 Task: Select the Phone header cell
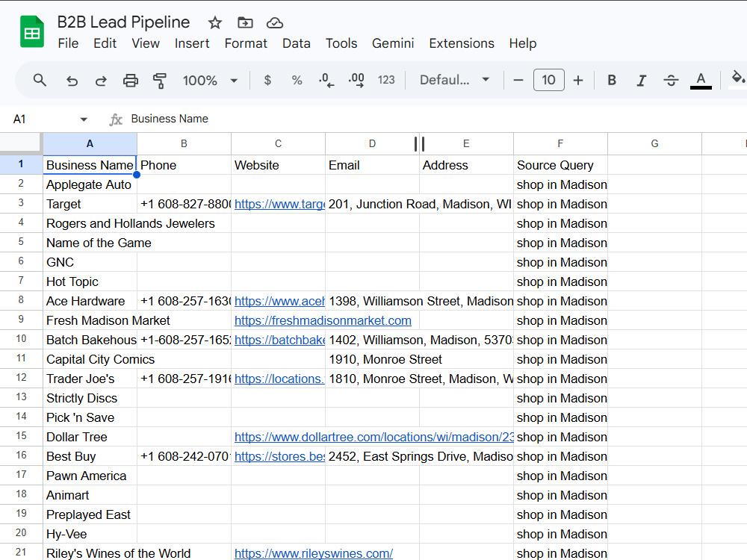tap(184, 165)
